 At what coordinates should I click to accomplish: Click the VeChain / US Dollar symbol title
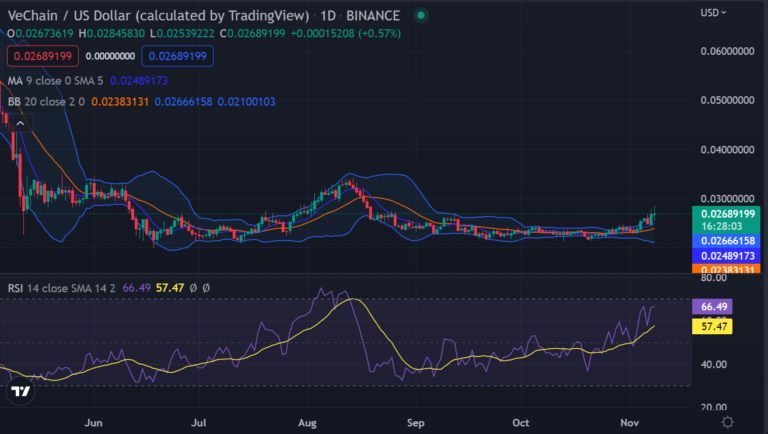(x=158, y=16)
